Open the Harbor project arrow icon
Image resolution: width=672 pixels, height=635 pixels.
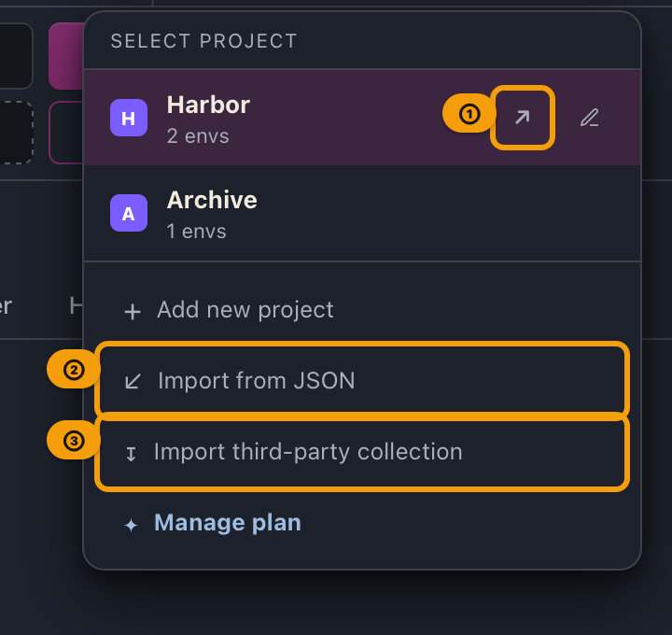522,118
